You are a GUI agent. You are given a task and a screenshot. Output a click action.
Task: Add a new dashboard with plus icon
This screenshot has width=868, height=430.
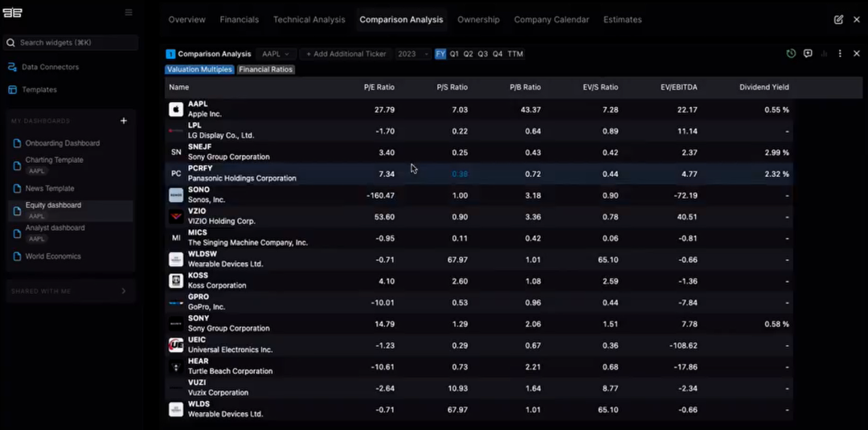click(124, 121)
